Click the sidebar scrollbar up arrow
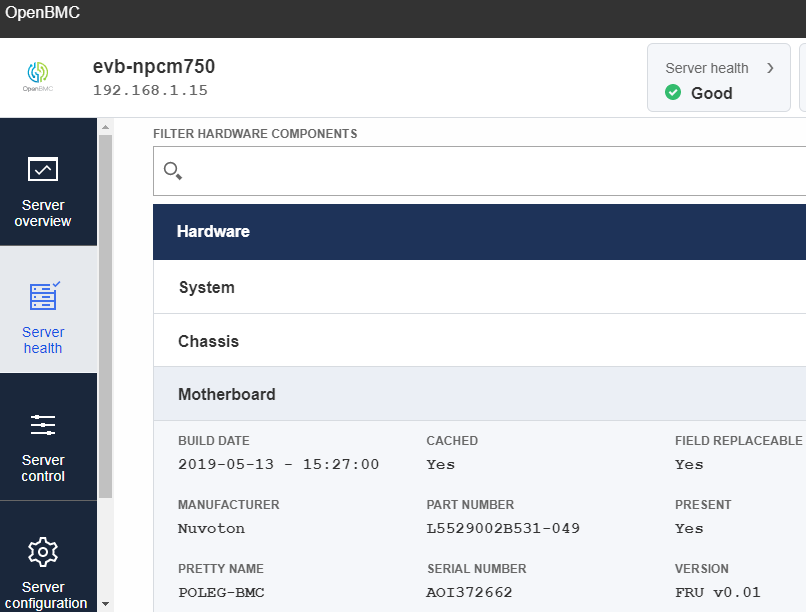Screen dimensions: 806x612 point(105,126)
